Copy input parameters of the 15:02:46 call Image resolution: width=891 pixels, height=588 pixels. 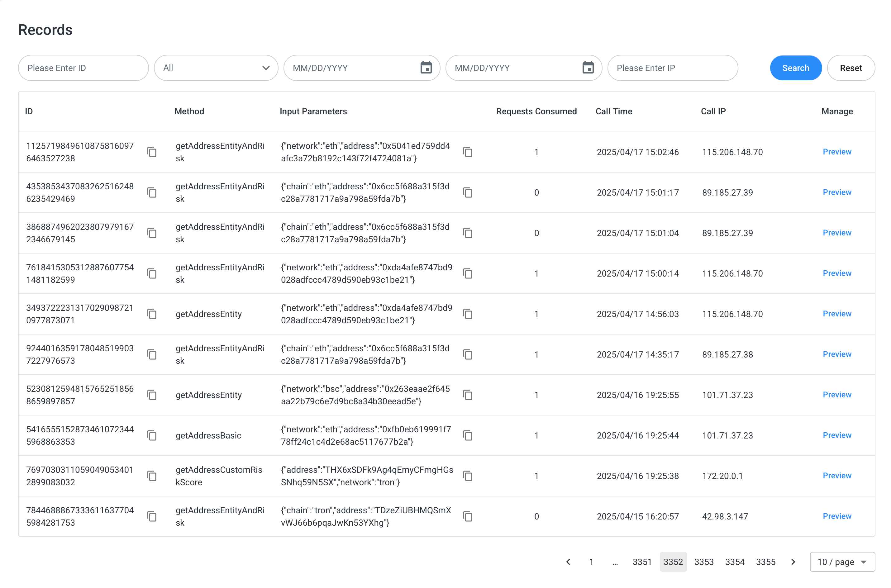point(468,152)
